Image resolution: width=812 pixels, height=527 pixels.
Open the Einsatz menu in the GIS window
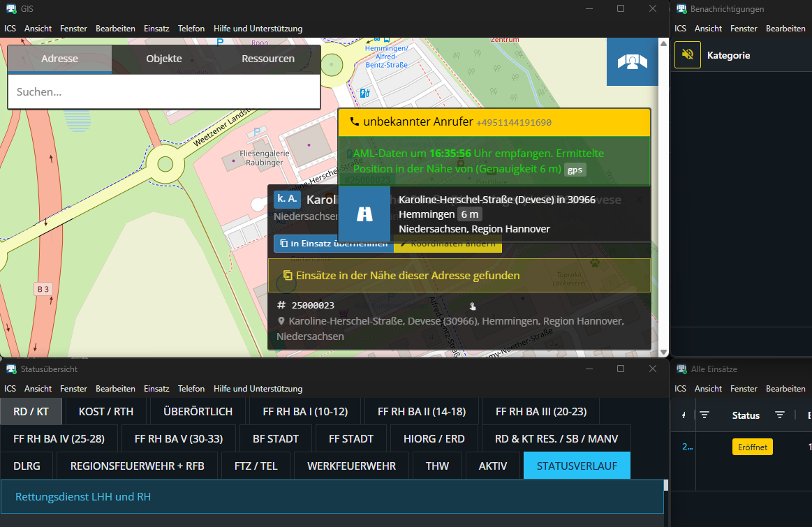click(x=156, y=29)
